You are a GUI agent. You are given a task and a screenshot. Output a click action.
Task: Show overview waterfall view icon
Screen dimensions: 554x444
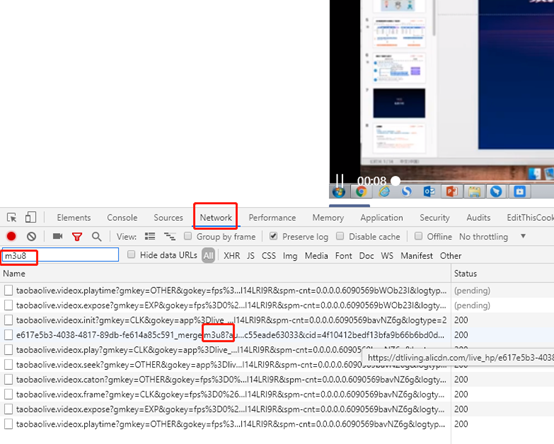coord(170,236)
